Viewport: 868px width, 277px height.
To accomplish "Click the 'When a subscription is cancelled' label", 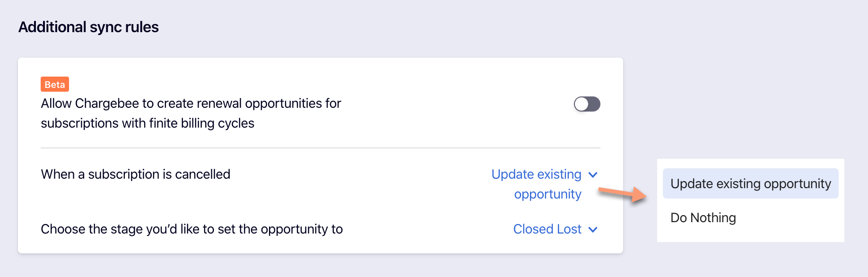I will click(136, 174).
